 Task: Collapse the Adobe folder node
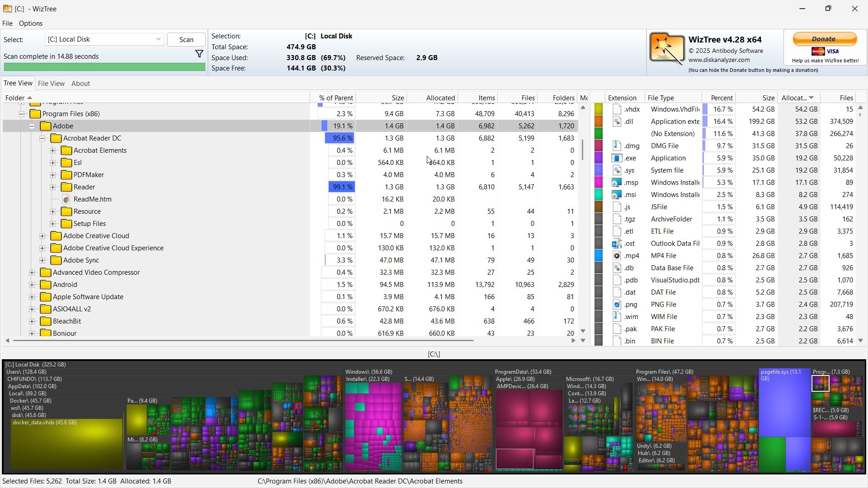[x=32, y=127]
